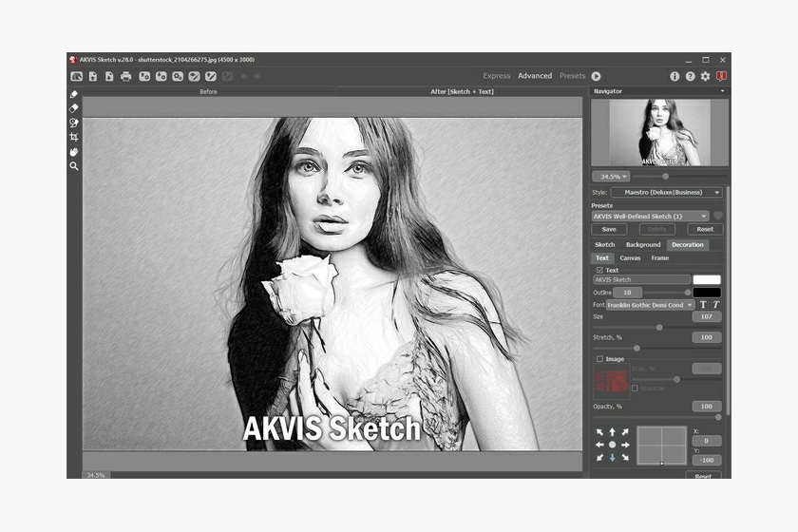
Task: Click the italic T font style icon
Action: 715,304
